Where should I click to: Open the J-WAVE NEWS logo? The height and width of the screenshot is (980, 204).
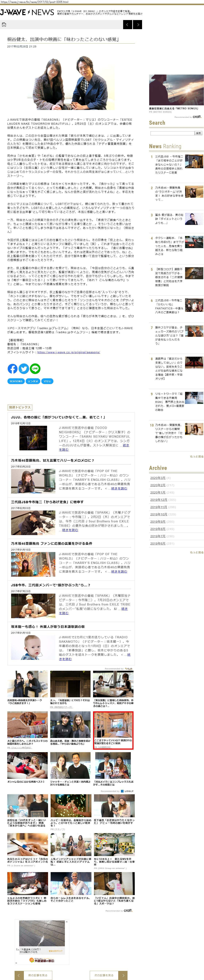27,12
